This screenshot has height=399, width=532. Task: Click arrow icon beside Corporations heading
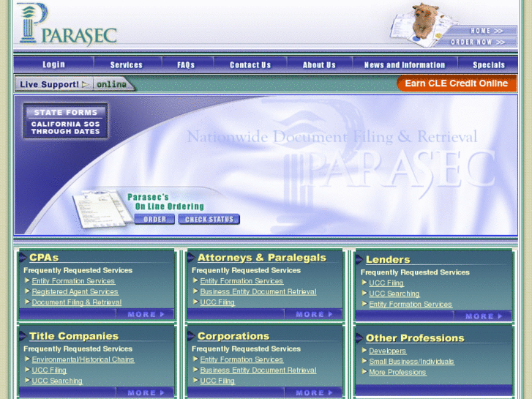pos(191,336)
